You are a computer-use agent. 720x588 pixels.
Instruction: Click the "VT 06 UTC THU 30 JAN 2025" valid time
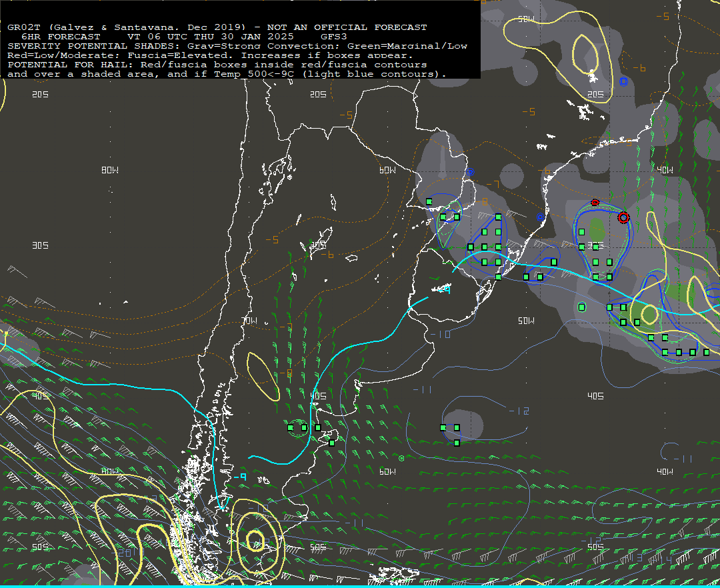point(210,36)
